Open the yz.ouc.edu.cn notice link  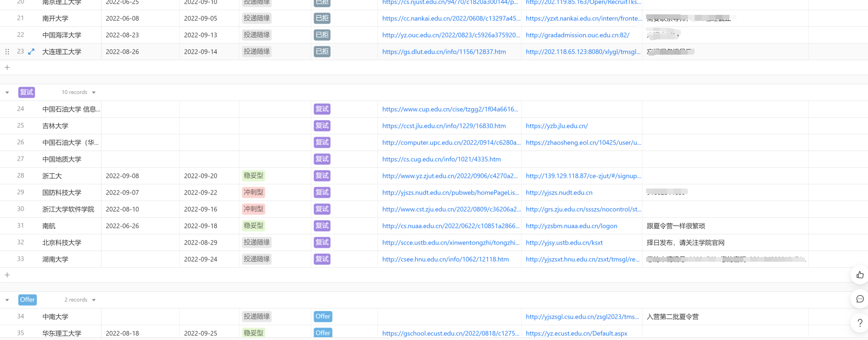[451, 35]
